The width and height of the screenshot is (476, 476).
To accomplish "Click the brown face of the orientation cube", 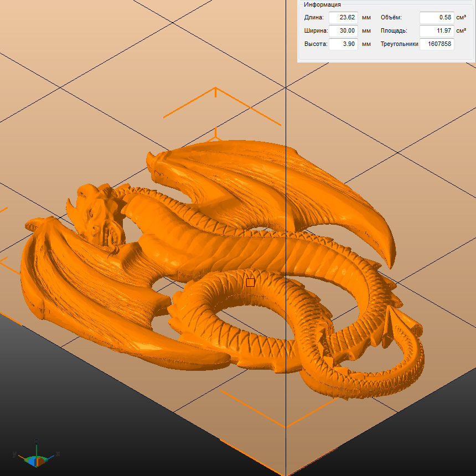I will (x=40, y=461).
